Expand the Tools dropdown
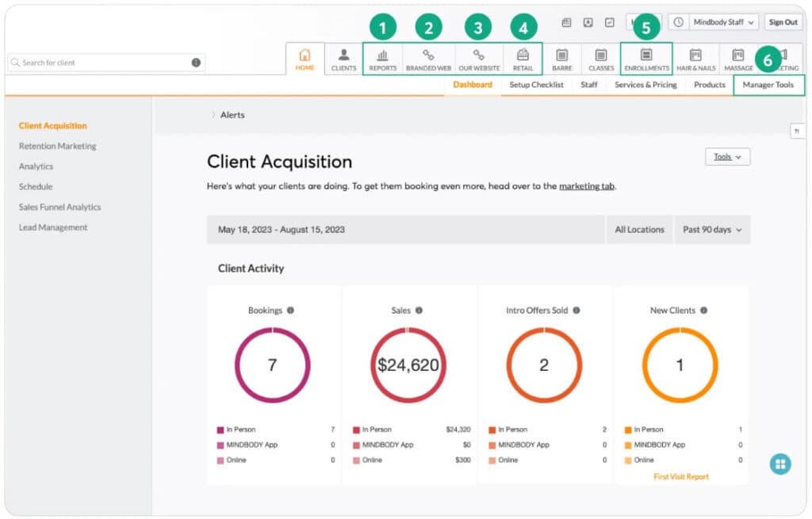The height and width of the screenshot is (519, 812). click(x=727, y=157)
